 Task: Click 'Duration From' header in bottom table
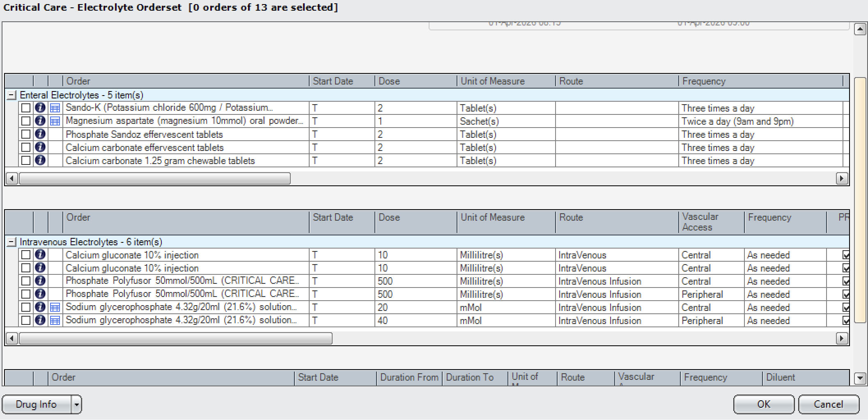point(409,377)
